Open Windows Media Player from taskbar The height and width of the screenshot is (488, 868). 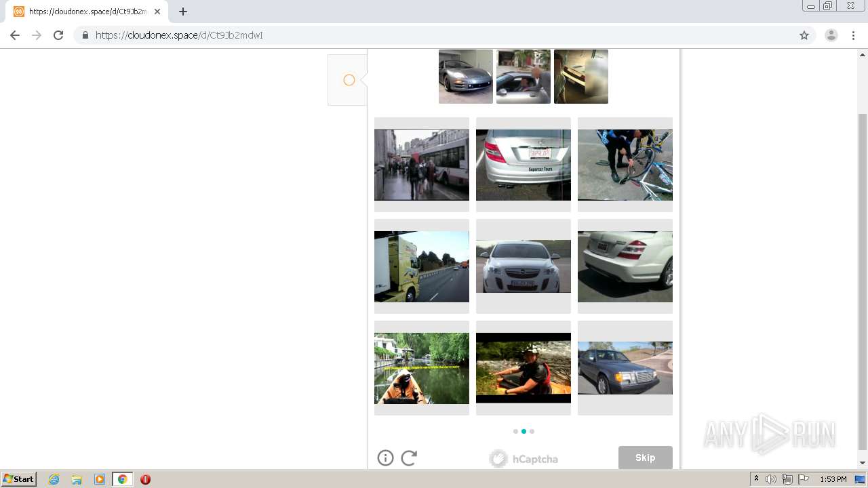tap(100, 479)
